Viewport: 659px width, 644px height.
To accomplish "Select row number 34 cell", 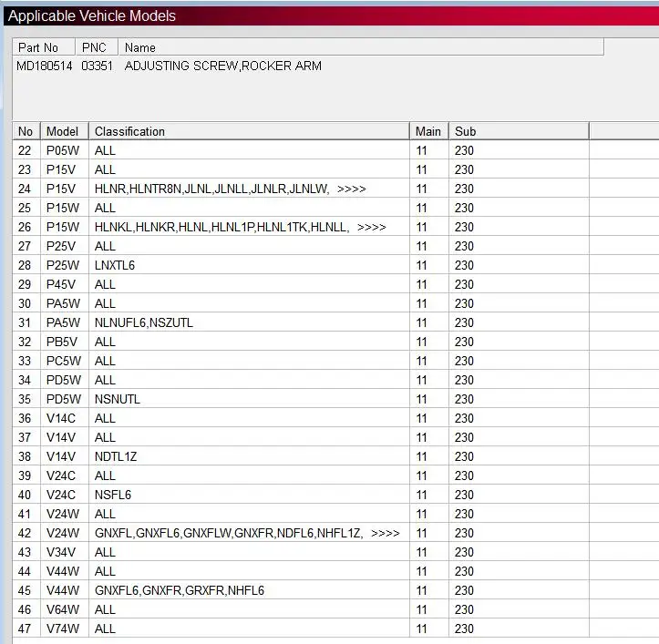I will pyautogui.click(x=26, y=380).
